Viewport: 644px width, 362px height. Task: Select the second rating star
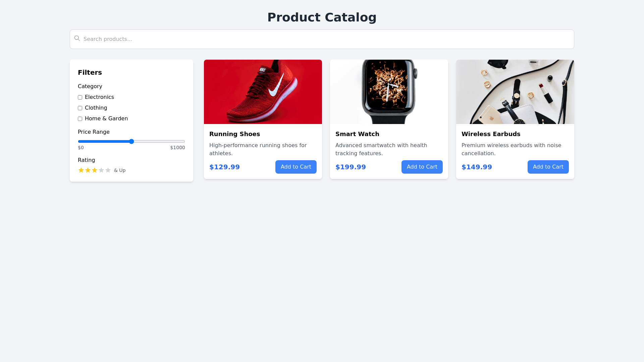click(88, 170)
